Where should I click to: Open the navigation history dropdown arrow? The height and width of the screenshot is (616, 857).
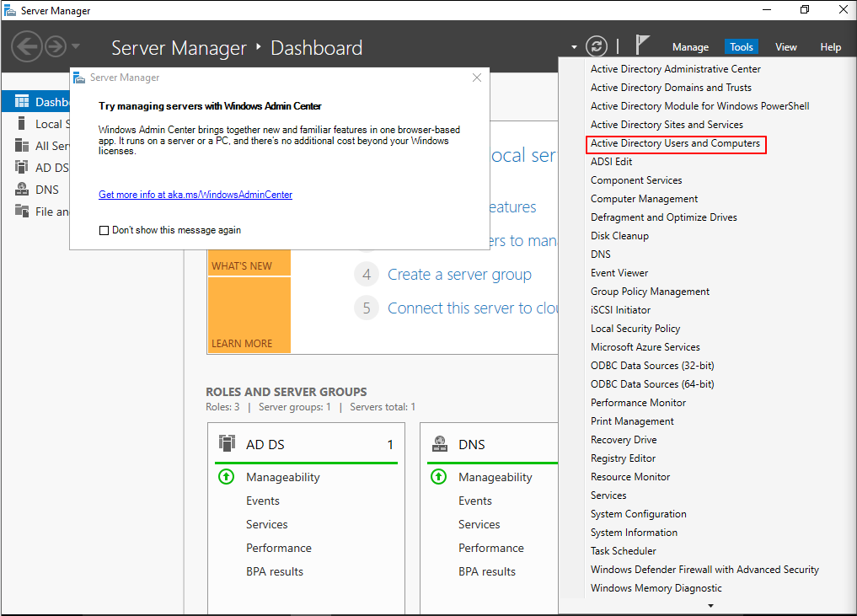click(76, 46)
